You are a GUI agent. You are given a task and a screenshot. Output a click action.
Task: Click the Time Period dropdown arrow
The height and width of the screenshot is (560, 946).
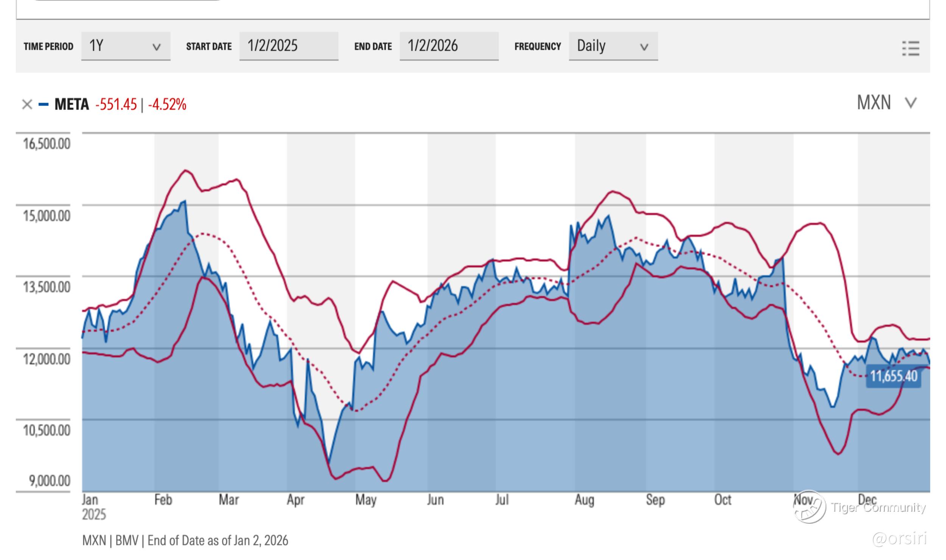pos(156,47)
